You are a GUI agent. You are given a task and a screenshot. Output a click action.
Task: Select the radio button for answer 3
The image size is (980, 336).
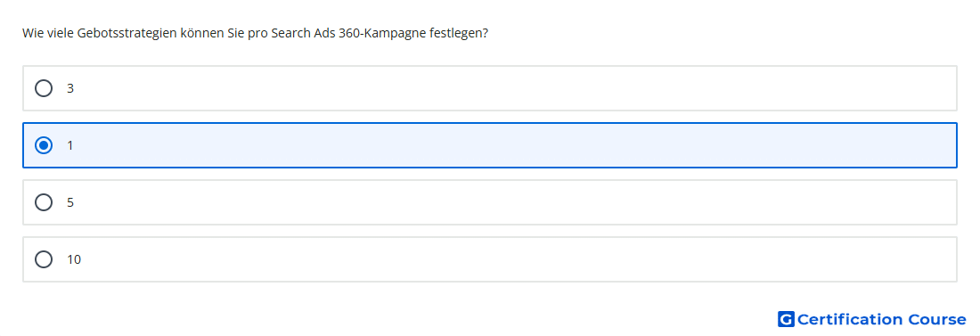pyautogui.click(x=44, y=88)
